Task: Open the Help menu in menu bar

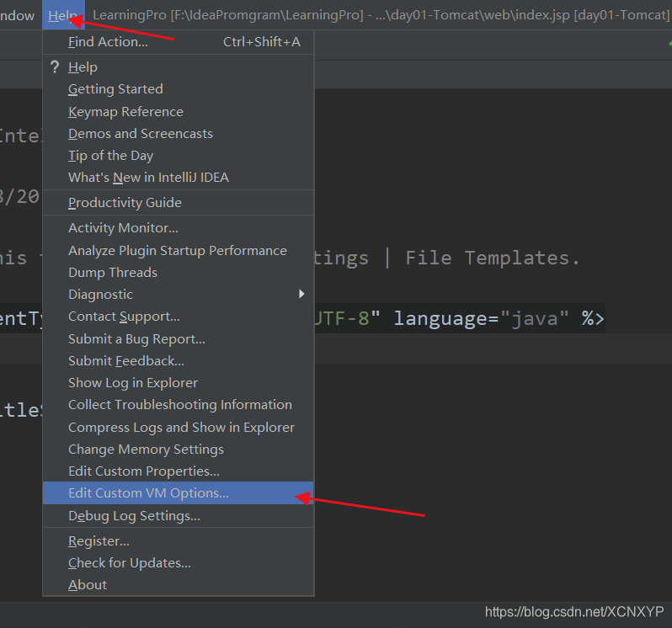Action: pos(63,15)
